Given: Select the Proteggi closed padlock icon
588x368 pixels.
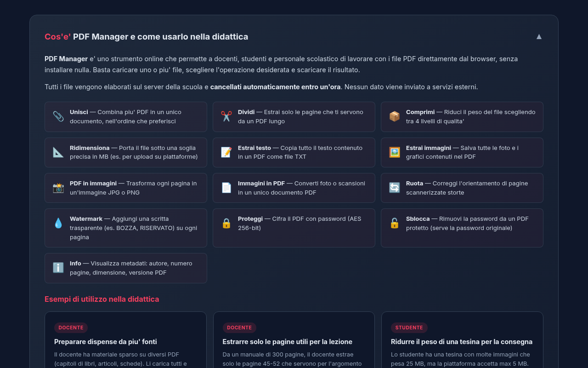Looking at the screenshot, I should pos(226,223).
